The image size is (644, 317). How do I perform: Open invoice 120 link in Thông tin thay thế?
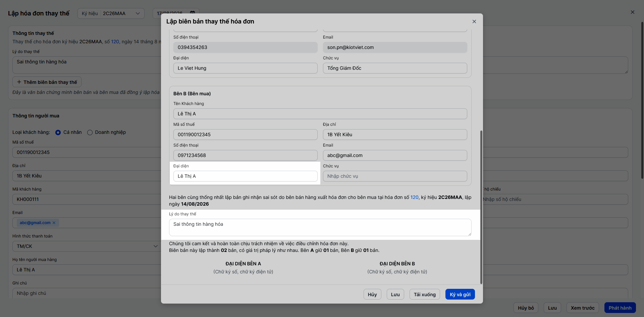(115, 42)
